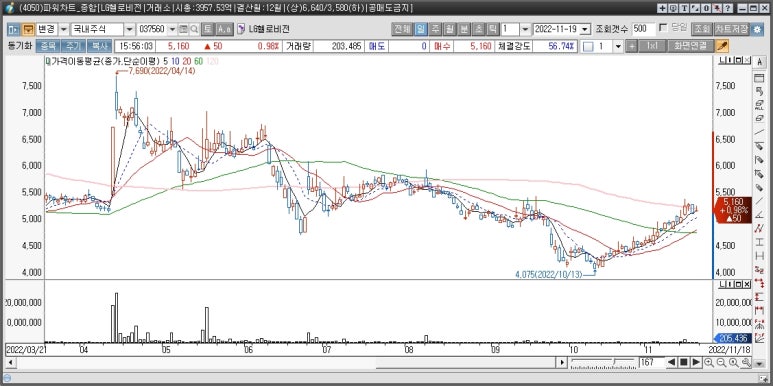Select the 종목 sync tab
Screen dimensions: 773x386
[48, 46]
